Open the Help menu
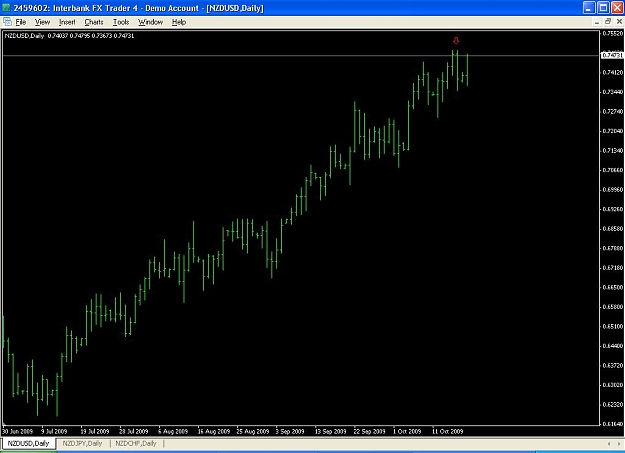Viewport: 625px width, 453px height. [x=179, y=22]
